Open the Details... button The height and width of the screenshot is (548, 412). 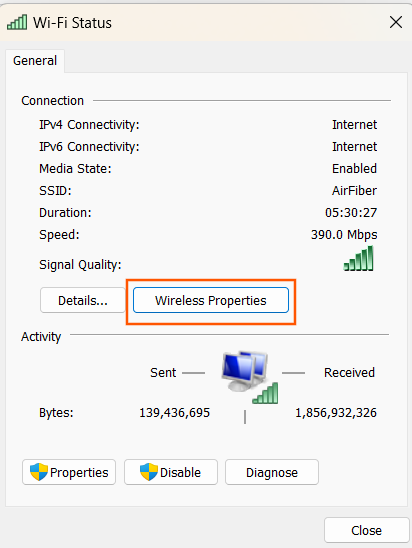coord(83,300)
